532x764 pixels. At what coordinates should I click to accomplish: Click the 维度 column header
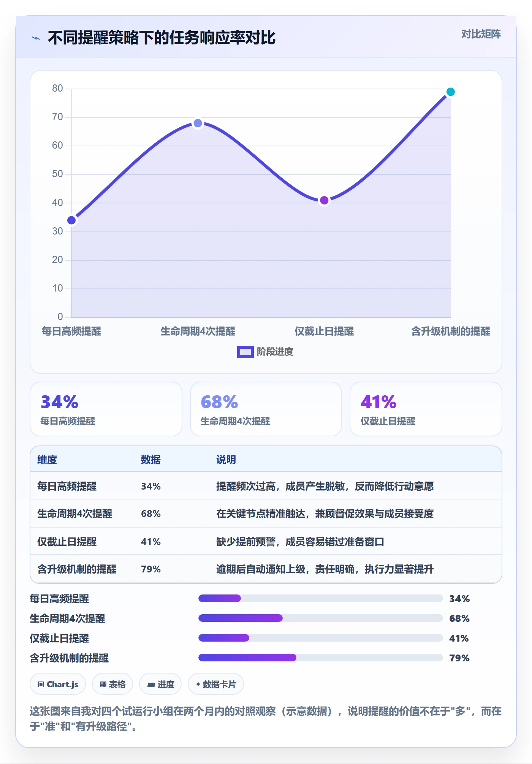coord(47,460)
